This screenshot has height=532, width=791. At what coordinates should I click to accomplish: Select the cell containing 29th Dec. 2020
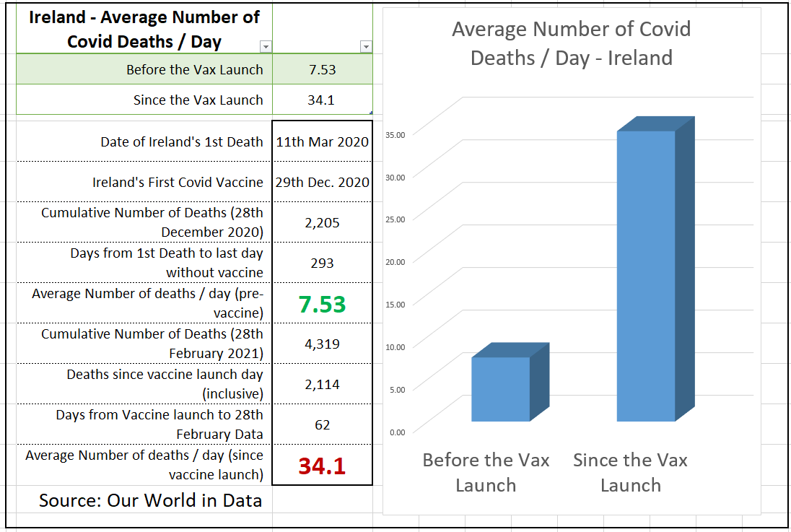322,183
